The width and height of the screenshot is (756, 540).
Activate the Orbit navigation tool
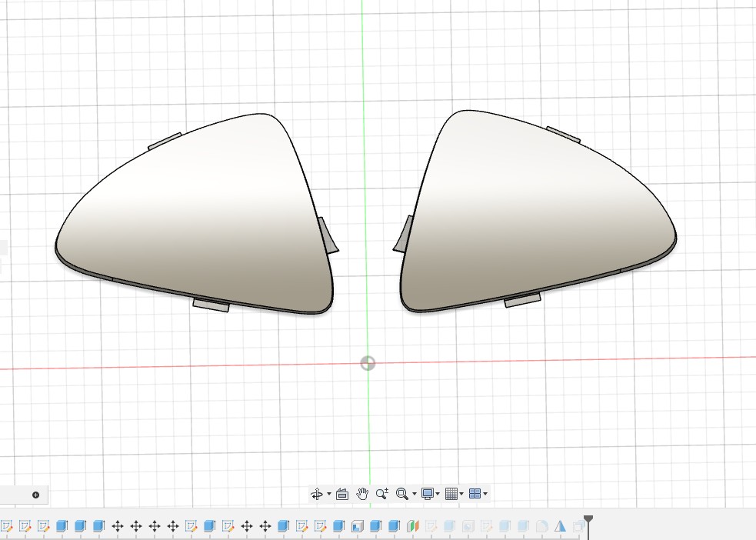point(317,494)
